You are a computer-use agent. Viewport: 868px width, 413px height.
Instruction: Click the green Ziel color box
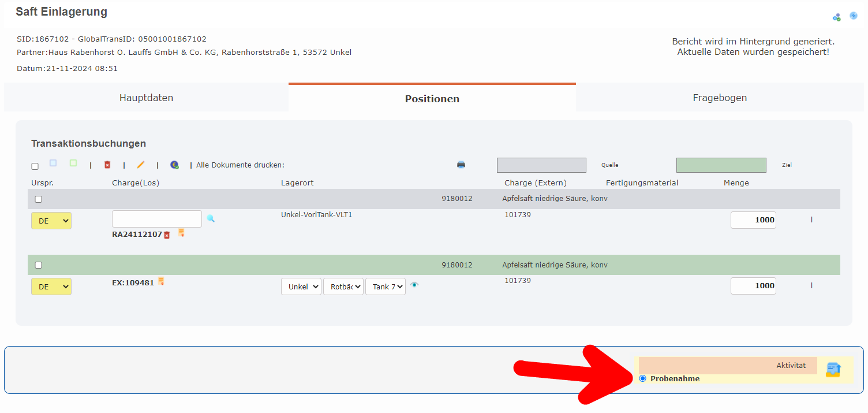[721, 165]
